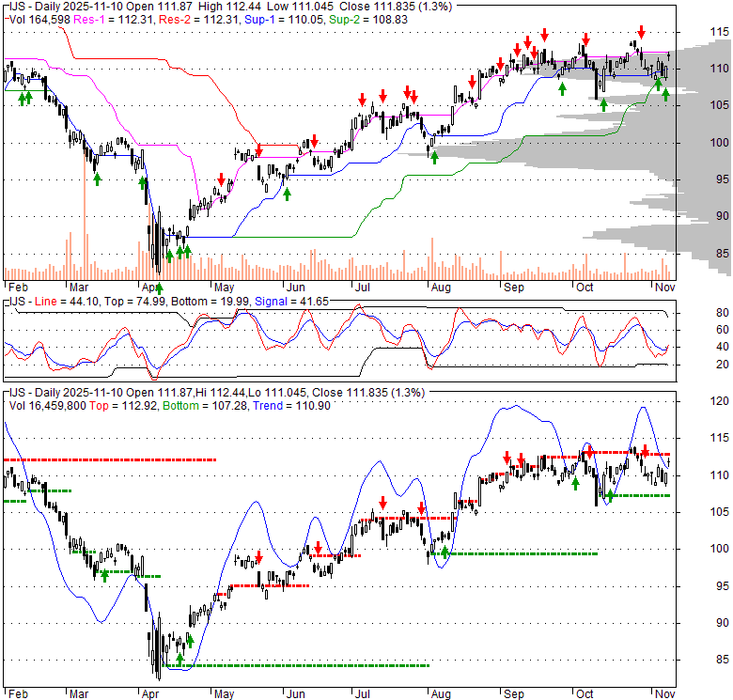Click the 'Res-2 = 112.31' label
Image resolution: width=733 pixels, height=700 pixels.
click(x=199, y=20)
